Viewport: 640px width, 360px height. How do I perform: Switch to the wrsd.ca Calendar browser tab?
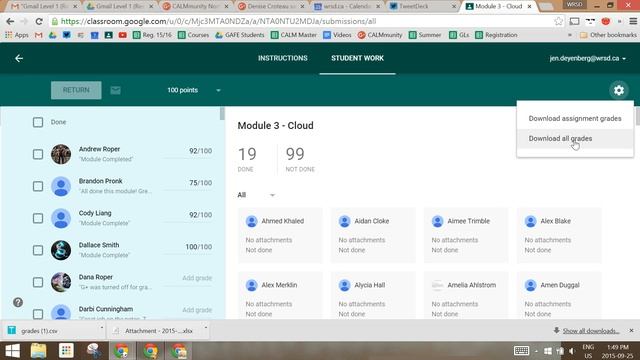348,7
